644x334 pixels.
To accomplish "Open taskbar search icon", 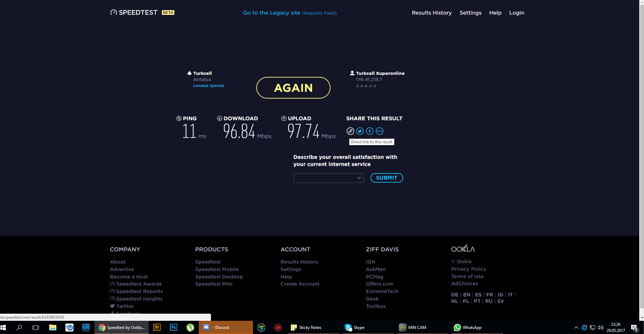I will (19, 328).
